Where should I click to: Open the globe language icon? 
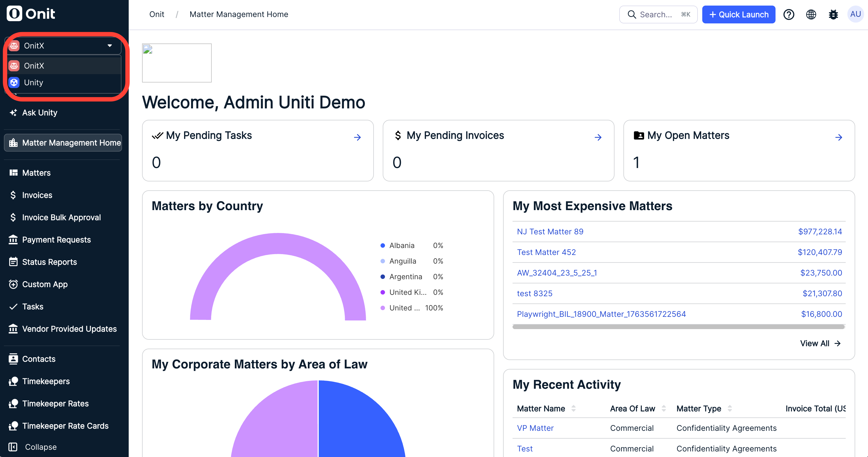[x=811, y=14]
